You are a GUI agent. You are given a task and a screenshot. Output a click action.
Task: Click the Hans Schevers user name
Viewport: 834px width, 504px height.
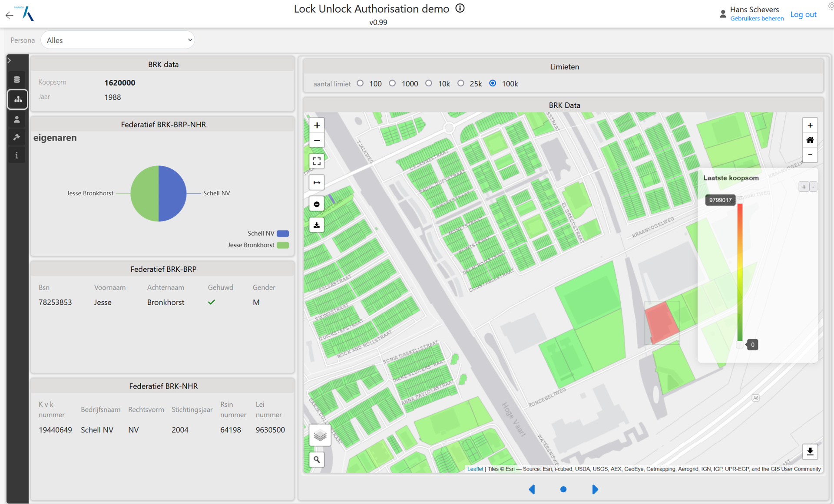(x=755, y=10)
